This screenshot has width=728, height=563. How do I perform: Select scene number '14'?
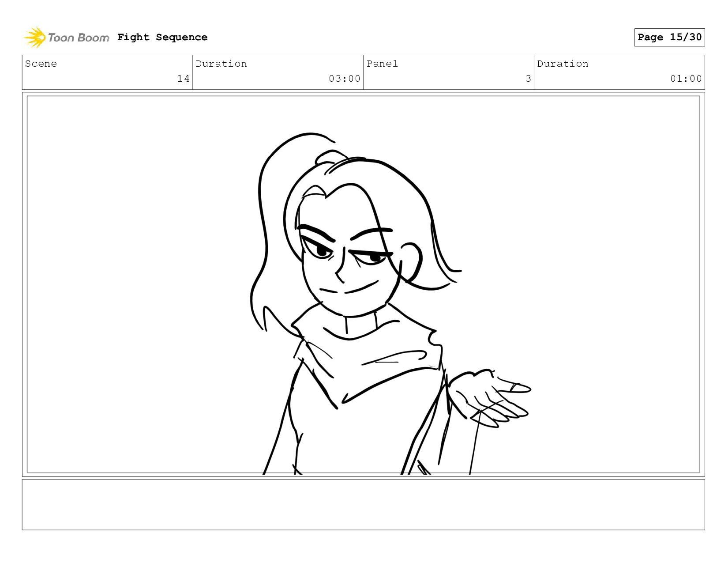coord(183,79)
